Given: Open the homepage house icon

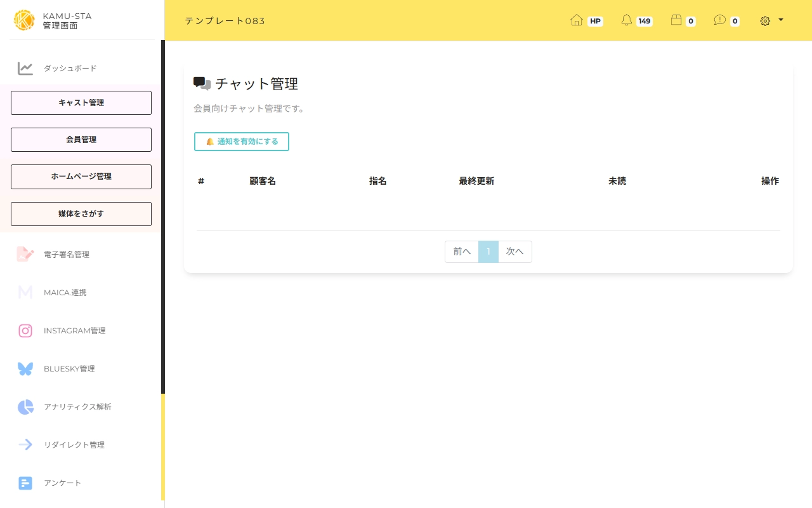Looking at the screenshot, I should pos(577,20).
